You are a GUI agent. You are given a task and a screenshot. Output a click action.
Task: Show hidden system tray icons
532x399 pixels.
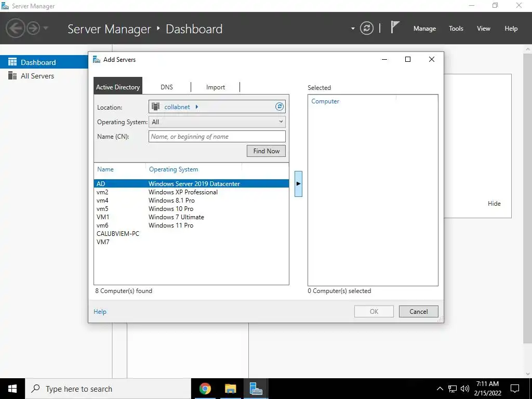coord(440,389)
